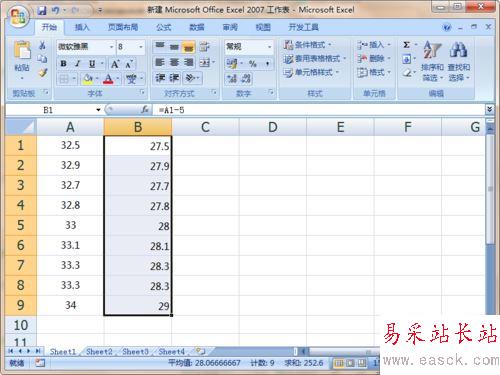Open Format as Table menu
The height and width of the screenshot is (375, 500).
[x=315, y=59]
